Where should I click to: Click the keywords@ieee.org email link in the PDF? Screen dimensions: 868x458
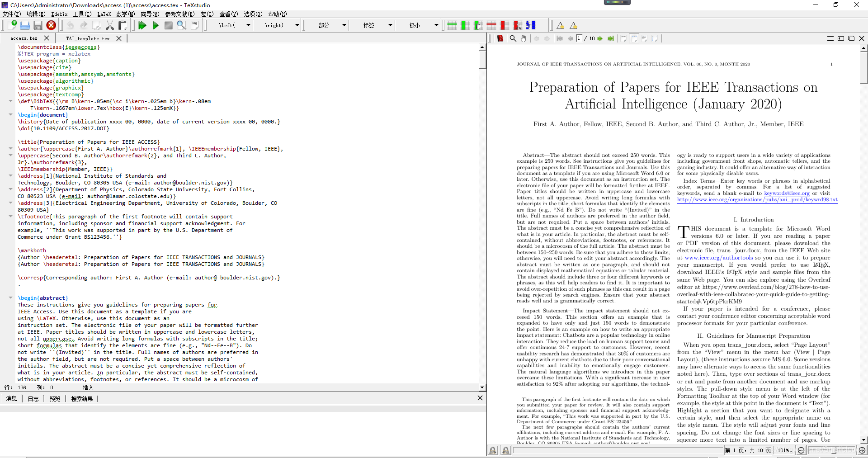787,193
